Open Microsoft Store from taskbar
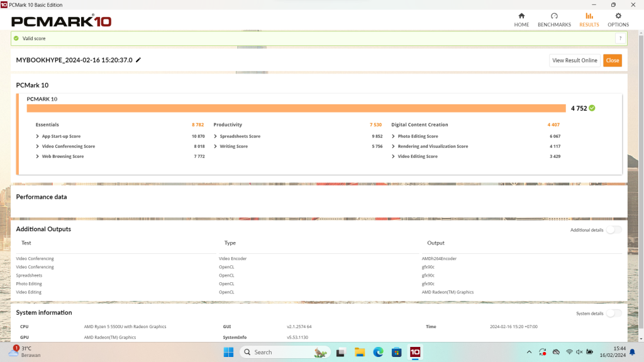This screenshot has height=362, width=644. [396, 352]
